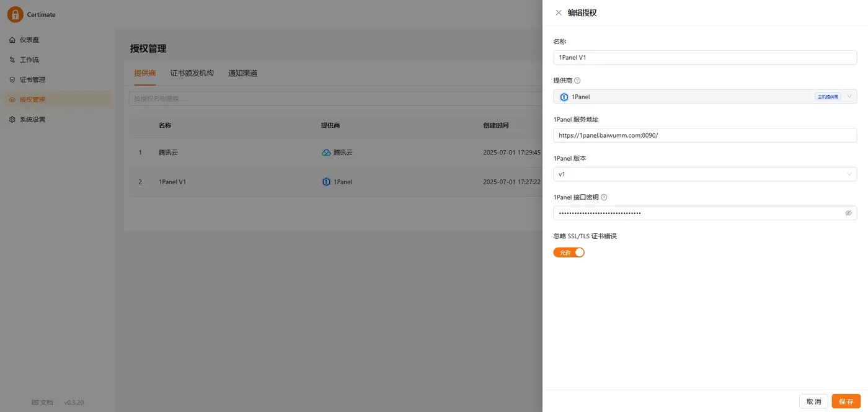The width and height of the screenshot is (868, 412).
Task: Close the 编辑授权 drawer with X
Action: [x=559, y=12]
